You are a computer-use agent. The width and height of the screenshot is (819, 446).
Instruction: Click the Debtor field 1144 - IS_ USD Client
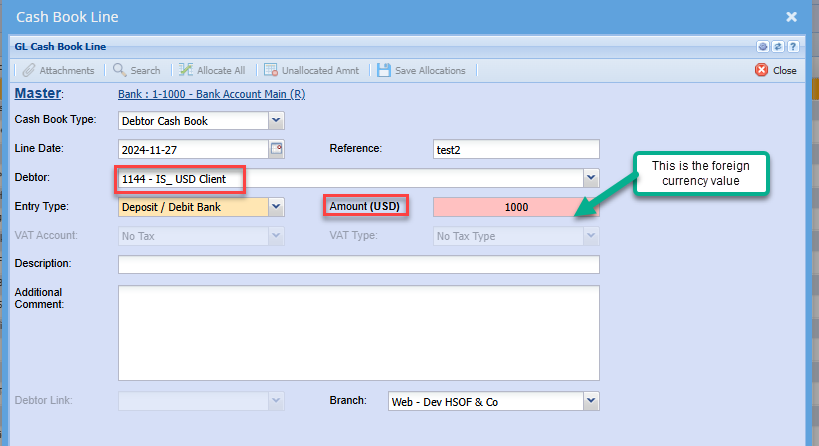click(350, 179)
